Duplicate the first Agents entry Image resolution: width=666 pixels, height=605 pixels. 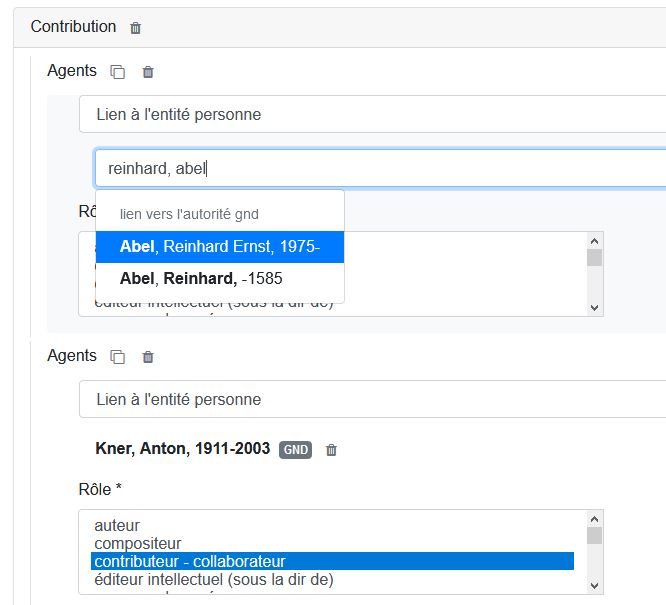pos(118,72)
